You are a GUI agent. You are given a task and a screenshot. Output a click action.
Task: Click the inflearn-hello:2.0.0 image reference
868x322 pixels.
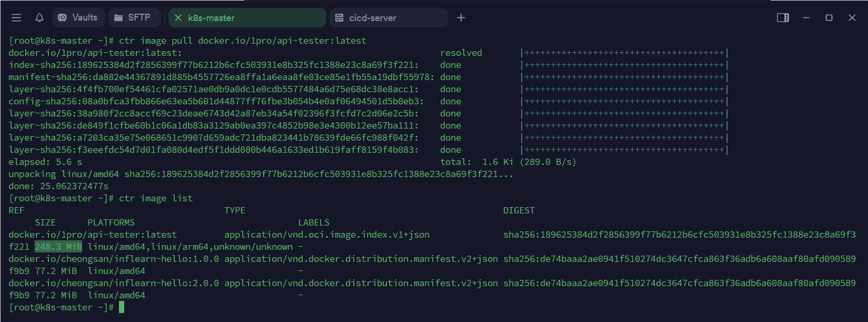pos(114,283)
